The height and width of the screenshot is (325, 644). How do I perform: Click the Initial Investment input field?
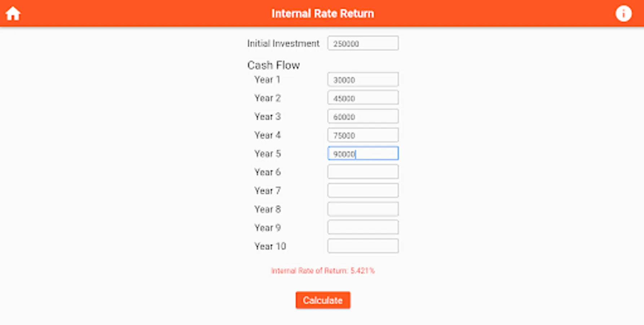pyautogui.click(x=363, y=43)
